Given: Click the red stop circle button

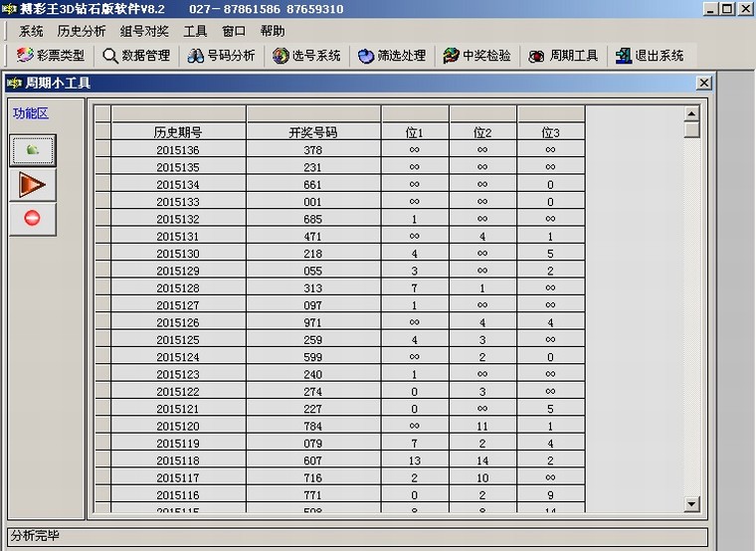Looking at the screenshot, I should (33, 218).
